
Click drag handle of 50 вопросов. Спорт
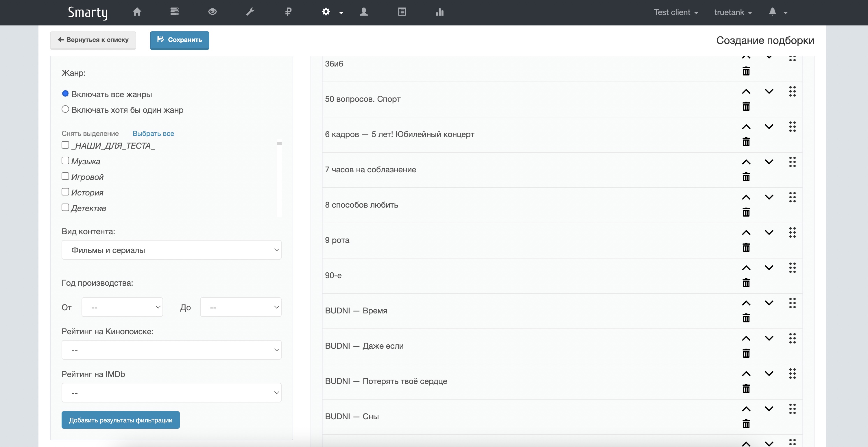(x=793, y=92)
